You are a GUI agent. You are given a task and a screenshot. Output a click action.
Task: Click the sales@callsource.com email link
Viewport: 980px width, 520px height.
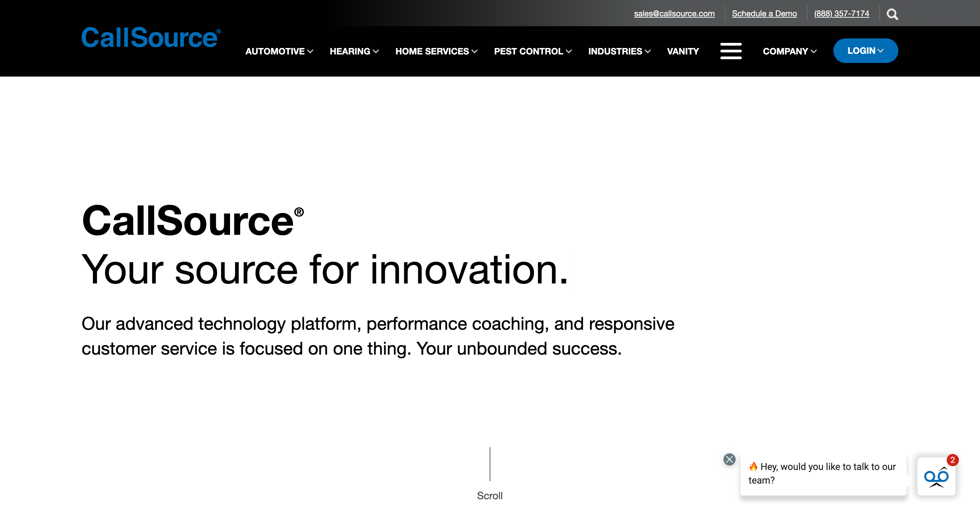(x=674, y=13)
